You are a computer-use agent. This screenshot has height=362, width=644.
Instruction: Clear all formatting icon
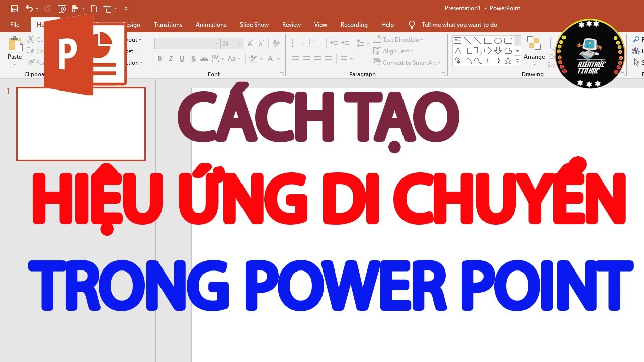(275, 44)
